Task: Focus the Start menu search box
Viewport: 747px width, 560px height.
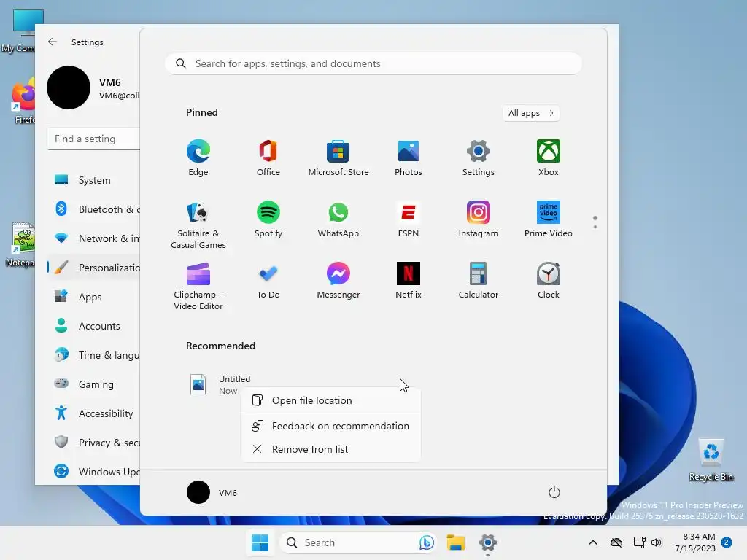Action: pos(373,64)
